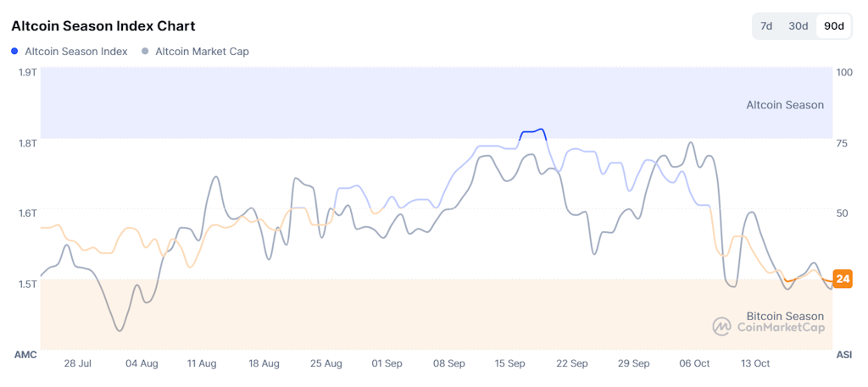The height and width of the screenshot is (387, 868).
Task: Click the 28 Jul date axis label
Action: [78, 363]
